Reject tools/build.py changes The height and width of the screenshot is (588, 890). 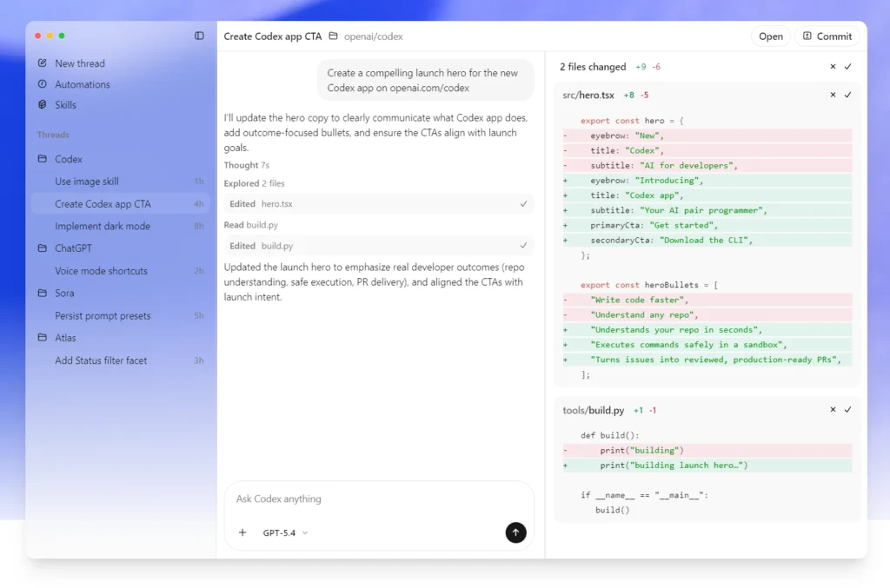click(833, 409)
